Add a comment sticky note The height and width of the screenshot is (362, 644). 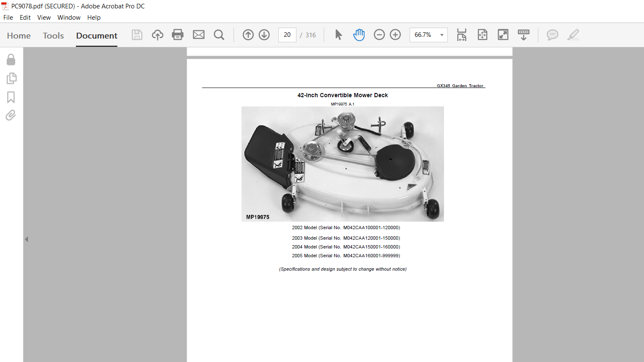tap(553, 35)
